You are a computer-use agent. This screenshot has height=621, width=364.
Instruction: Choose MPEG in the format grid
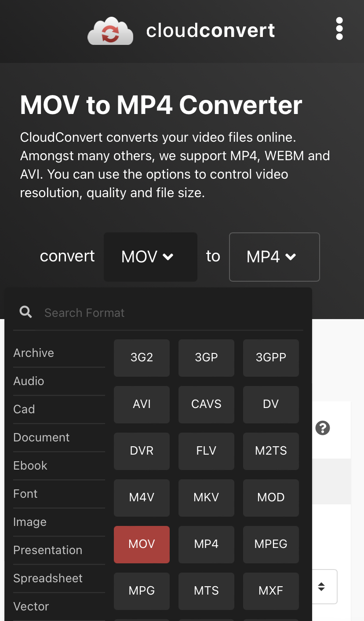271,544
